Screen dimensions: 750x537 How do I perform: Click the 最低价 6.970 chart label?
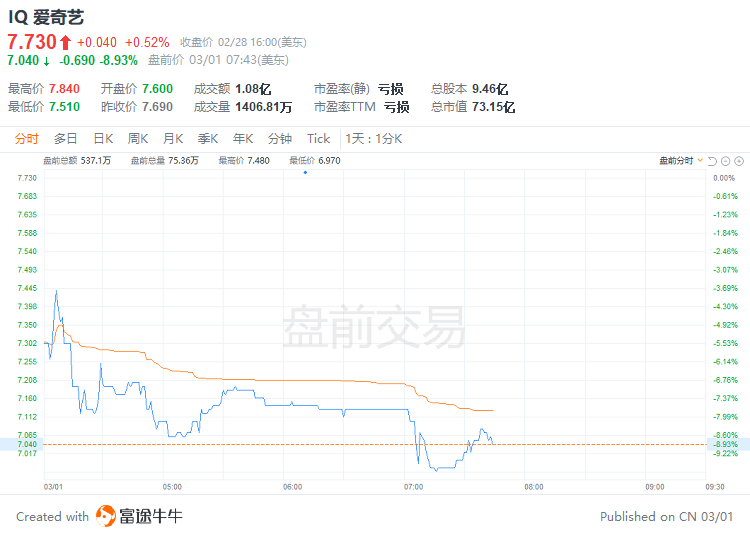click(x=315, y=161)
